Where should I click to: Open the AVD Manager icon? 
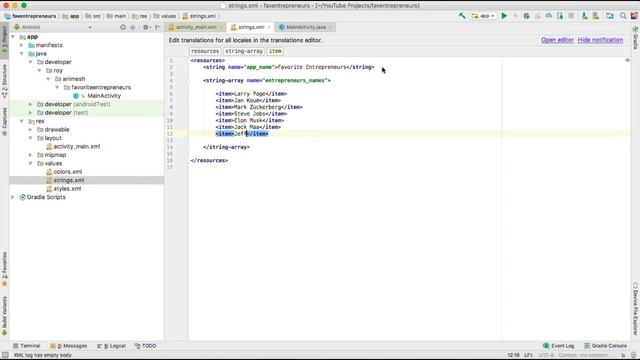pyautogui.click(x=585, y=16)
